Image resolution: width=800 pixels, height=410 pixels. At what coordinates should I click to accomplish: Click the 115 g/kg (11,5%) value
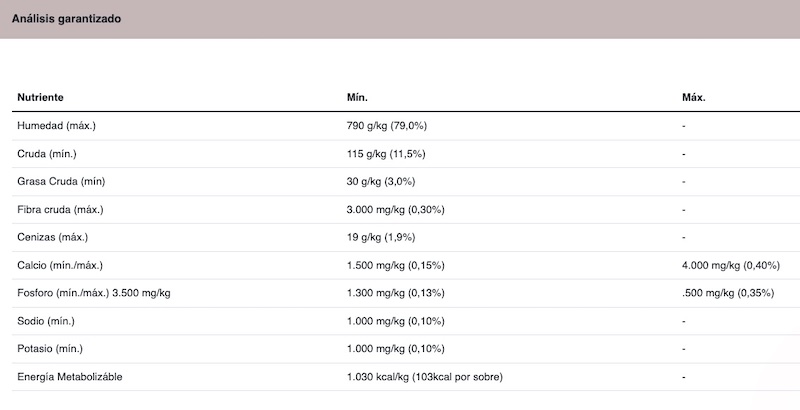pyautogui.click(x=386, y=154)
